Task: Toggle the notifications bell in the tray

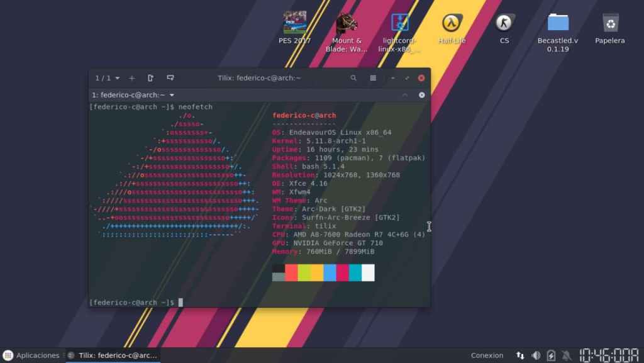Action: (566, 355)
